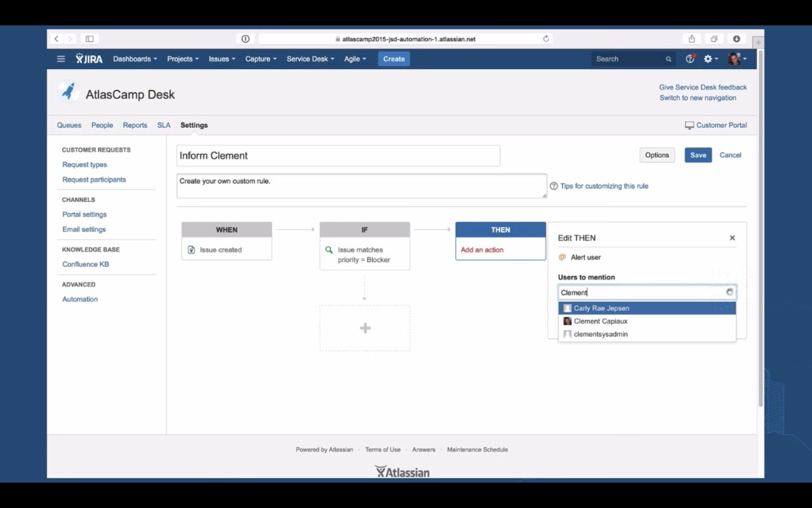Open the Capture dropdown
This screenshot has height=508, width=812.
pos(261,59)
